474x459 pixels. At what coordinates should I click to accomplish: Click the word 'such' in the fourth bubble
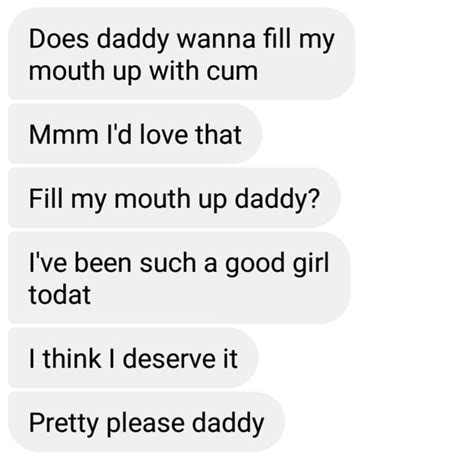point(168,263)
